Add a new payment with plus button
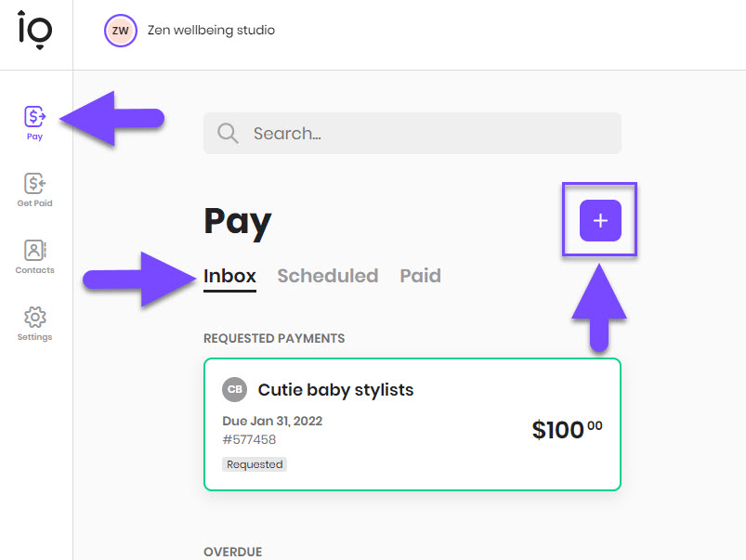746x560 pixels. click(x=600, y=221)
